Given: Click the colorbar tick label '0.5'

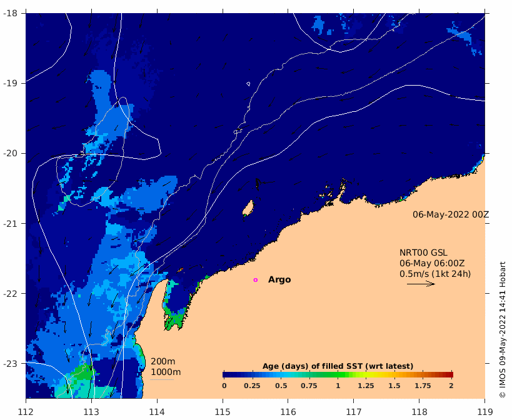Looking at the screenshot, I should pos(281,386).
